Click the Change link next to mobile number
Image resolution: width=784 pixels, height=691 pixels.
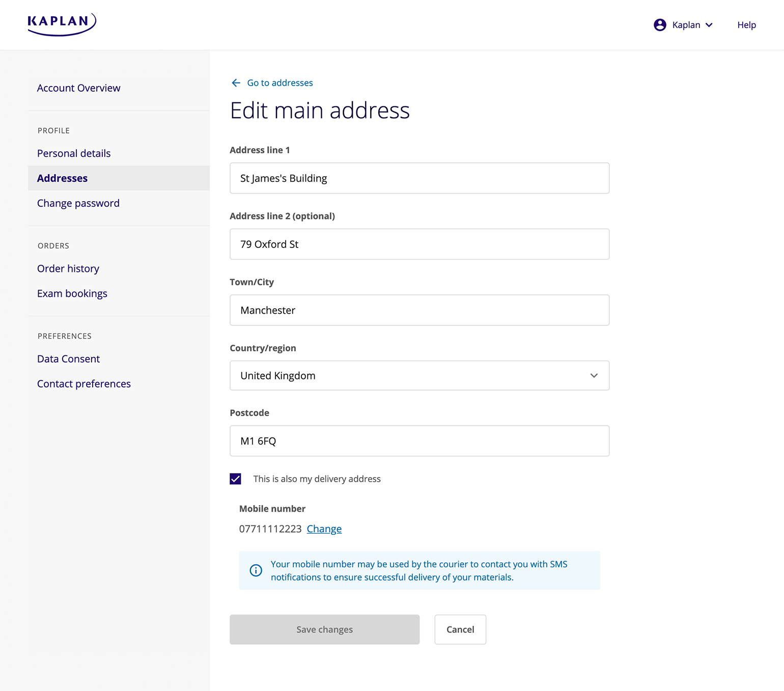click(324, 529)
